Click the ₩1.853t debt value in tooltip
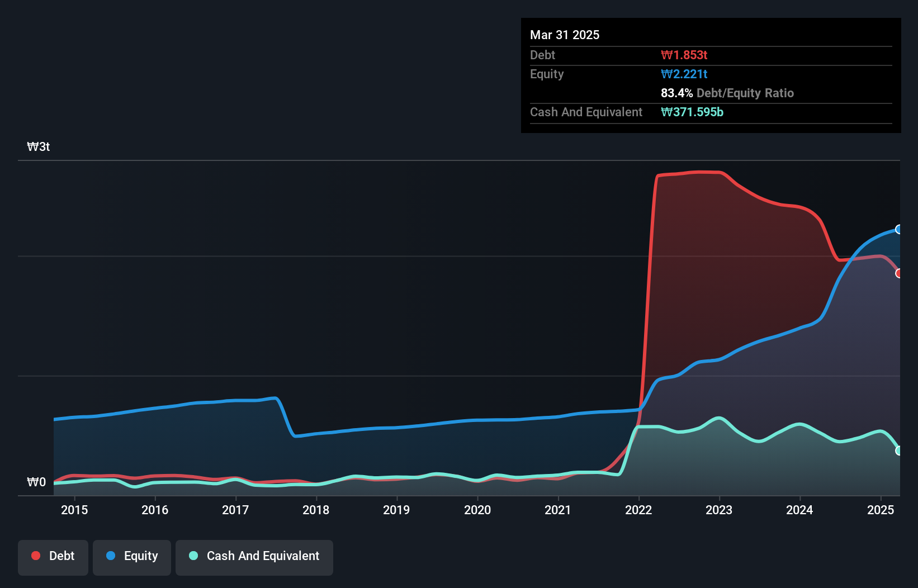The image size is (918, 588). (x=684, y=55)
